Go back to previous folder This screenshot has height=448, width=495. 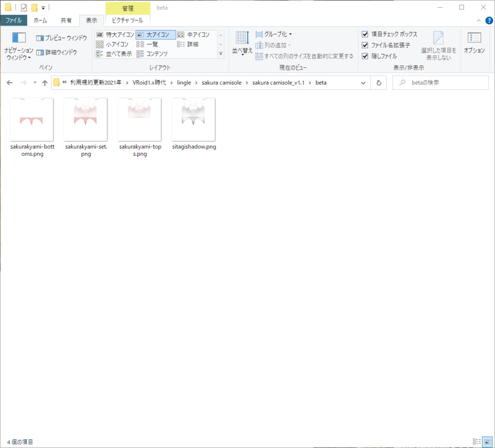coord(10,83)
